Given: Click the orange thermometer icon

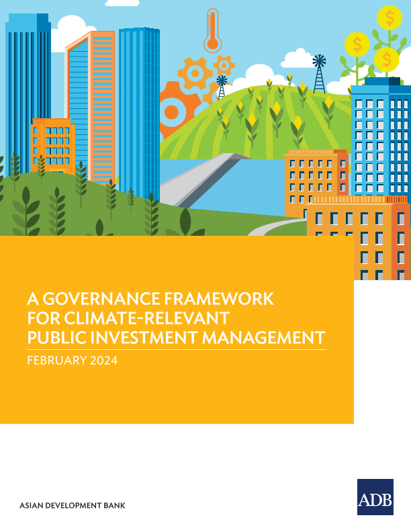Looking at the screenshot, I should pyautogui.click(x=213, y=32).
